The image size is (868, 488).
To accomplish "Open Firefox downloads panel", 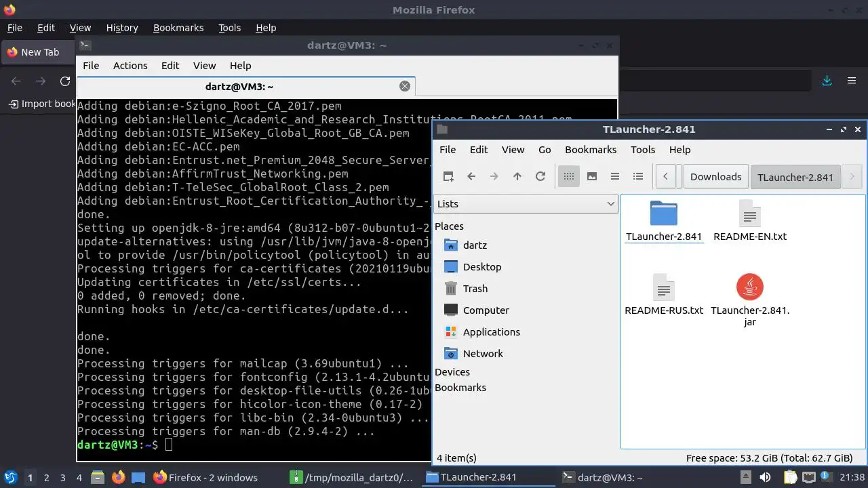I will [x=827, y=81].
